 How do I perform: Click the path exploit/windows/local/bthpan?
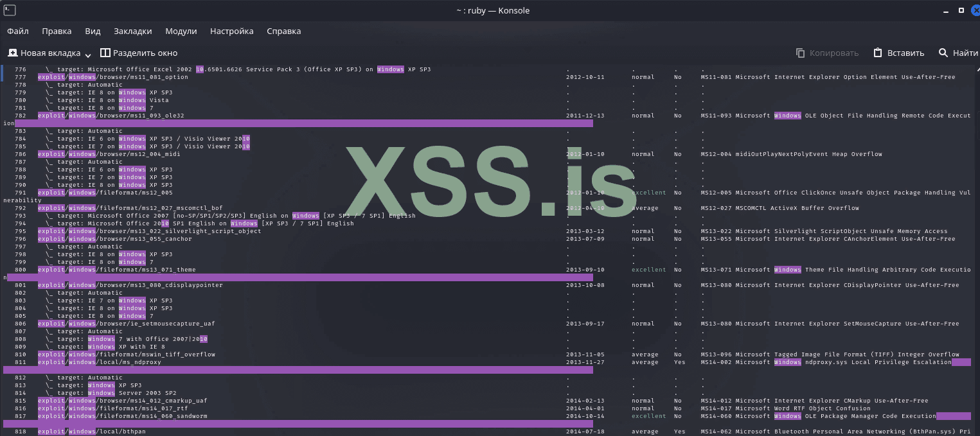point(92,432)
